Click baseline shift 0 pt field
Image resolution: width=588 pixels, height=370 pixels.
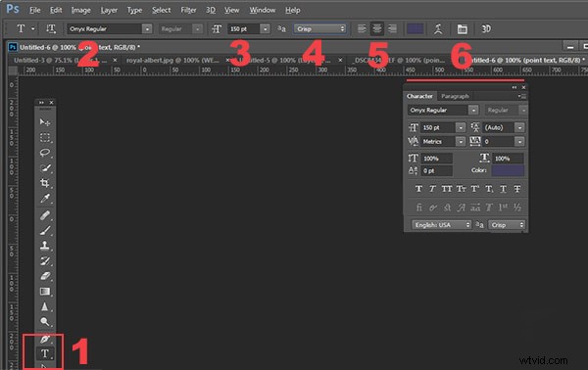pyautogui.click(x=437, y=170)
